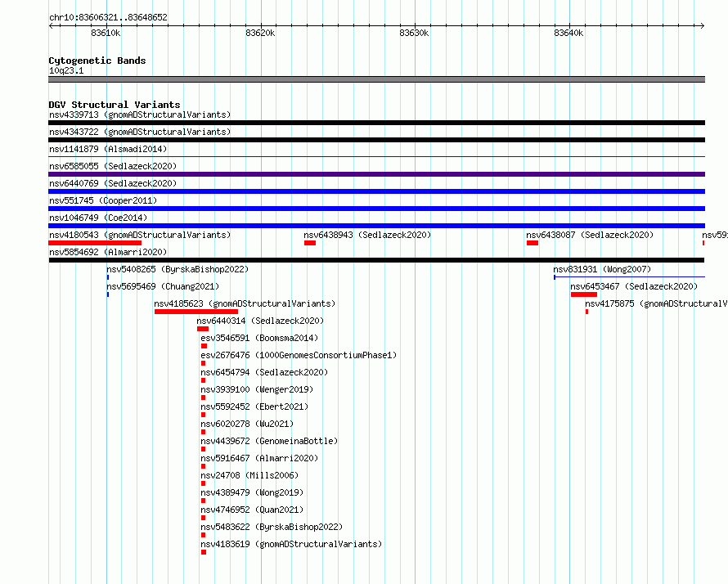Click the nsv3939100 (Wenger2019) label
The width and height of the screenshot is (728, 584).
click(257, 389)
